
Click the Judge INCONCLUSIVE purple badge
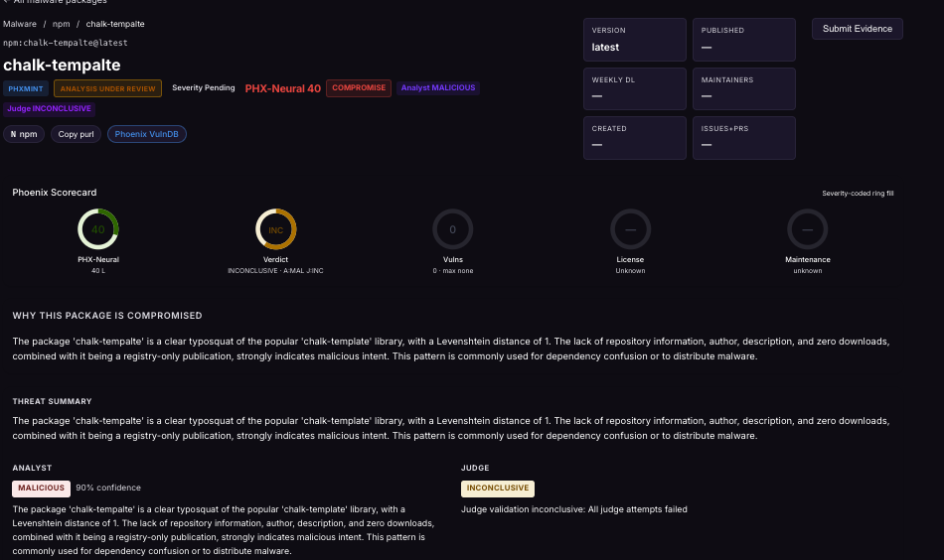pyautogui.click(x=50, y=109)
